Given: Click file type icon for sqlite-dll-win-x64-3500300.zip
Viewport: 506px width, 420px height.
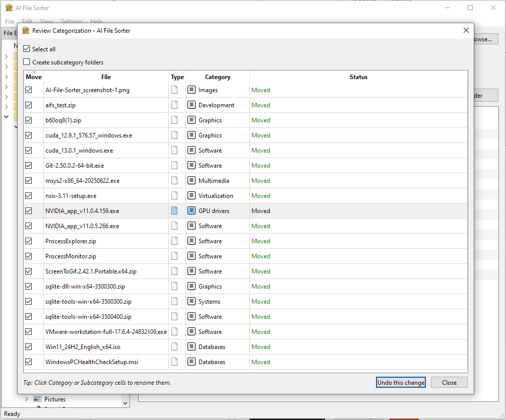Looking at the screenshot, I should tap(174, 287).
